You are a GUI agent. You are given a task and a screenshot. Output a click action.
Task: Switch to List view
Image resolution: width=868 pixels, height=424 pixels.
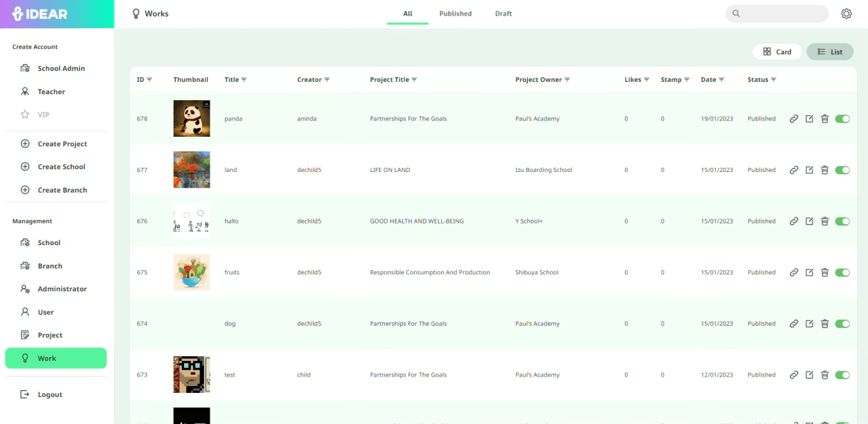click(830, 51)
